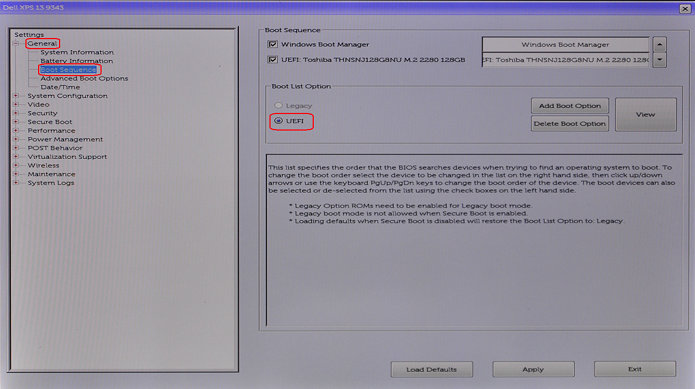Screen dimensions: 695x389
Task: Select Toshiba entry in order list
Action: point(565,60)
